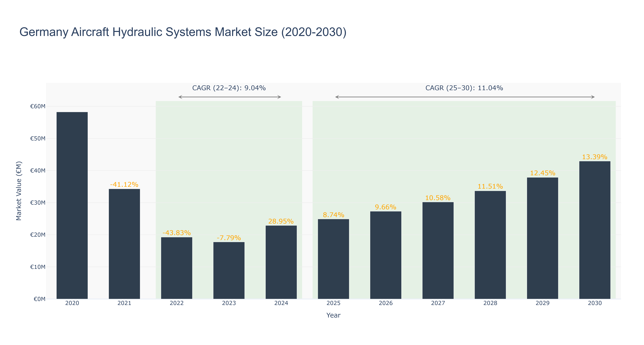Viewport: 644px width, 345px height.
Task: Click the €20M y-axis tick label
Action: [x=38, y=235]
